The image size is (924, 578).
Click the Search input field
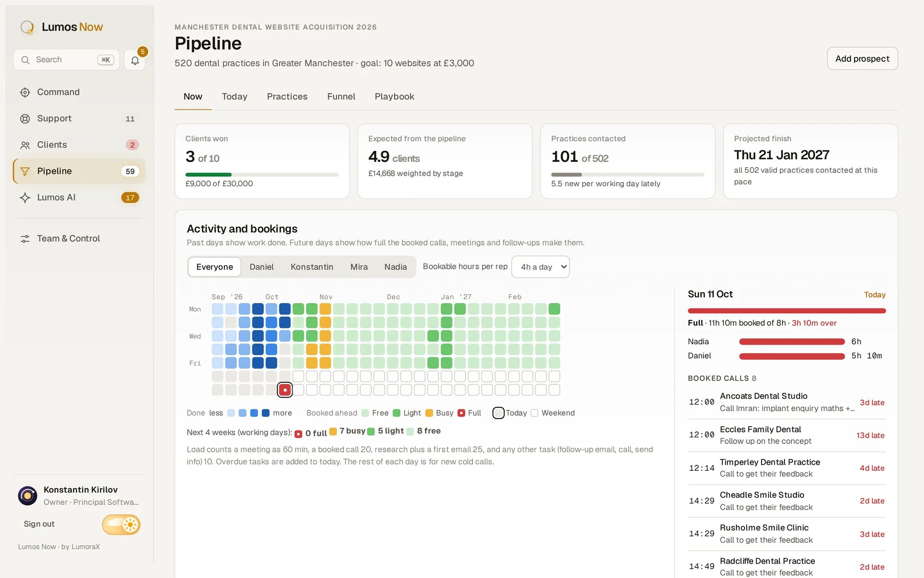point(66,60)
